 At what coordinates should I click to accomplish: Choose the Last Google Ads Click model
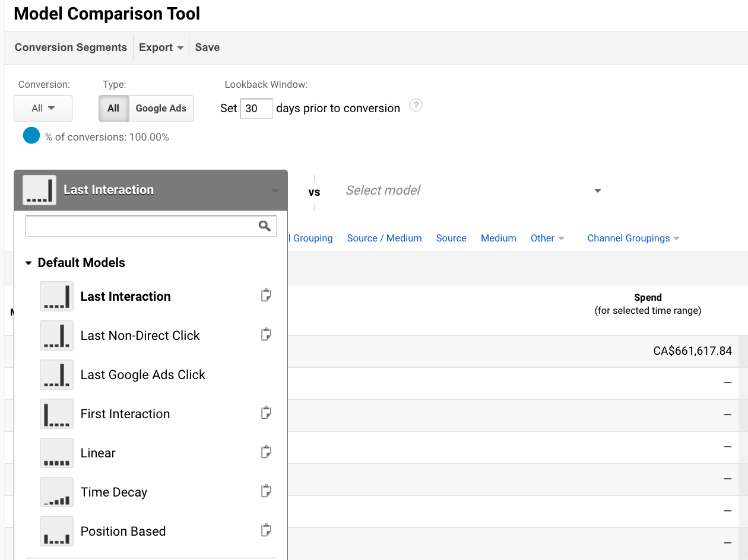(x=142, y=374)
